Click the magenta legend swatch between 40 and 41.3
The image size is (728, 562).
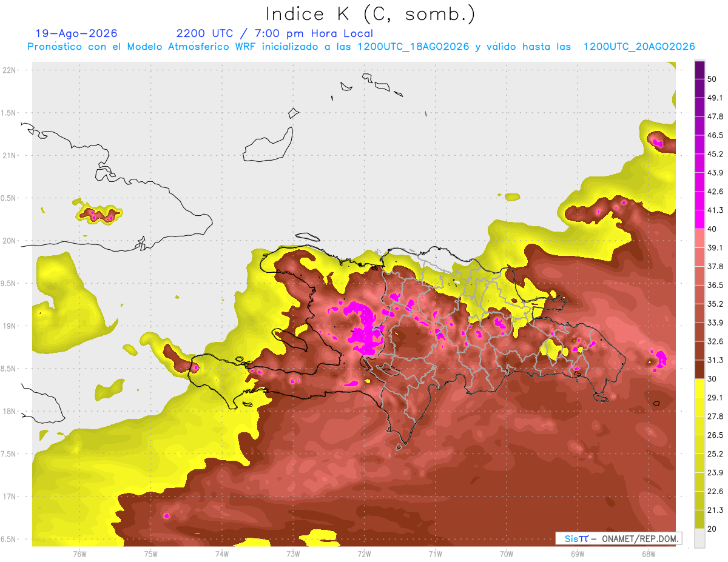[x=699, y=219]
